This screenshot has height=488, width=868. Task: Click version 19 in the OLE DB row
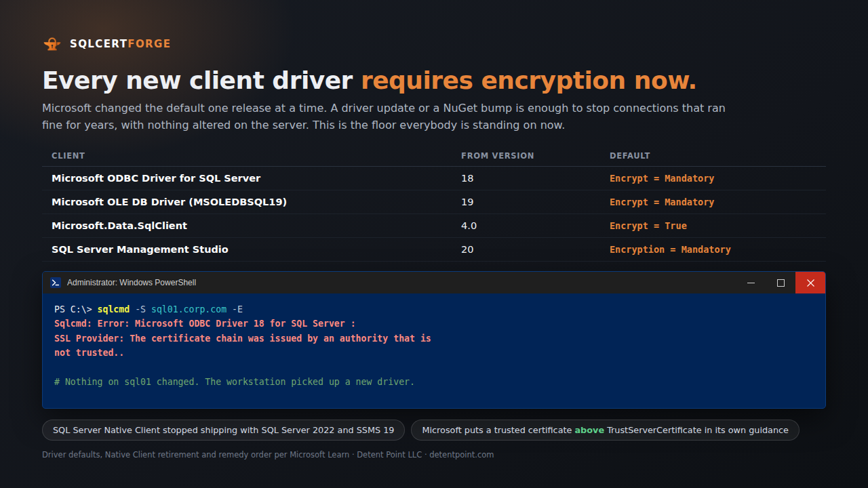[467, 202]
